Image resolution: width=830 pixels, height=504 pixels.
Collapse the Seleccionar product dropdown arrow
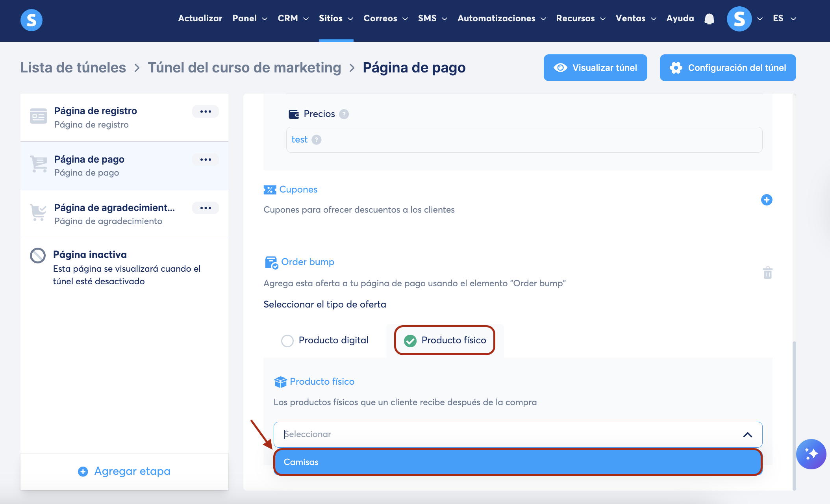[747, 435]
